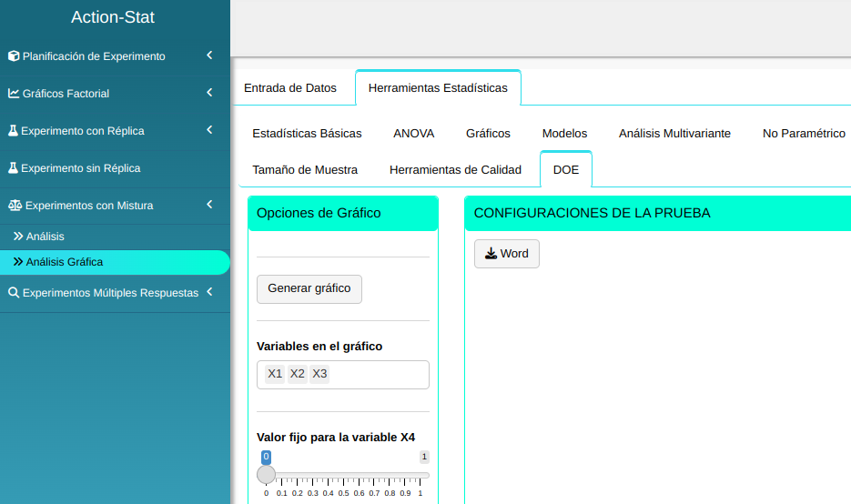Select the X2 variable tag
The width and height of the screenshot is (851, 504).
(298, 374)
